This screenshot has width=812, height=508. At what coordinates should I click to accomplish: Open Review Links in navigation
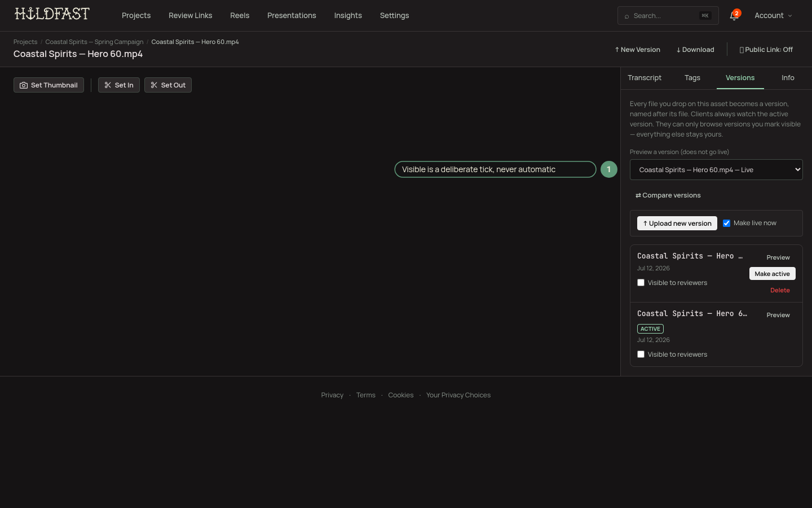(191, 16)
